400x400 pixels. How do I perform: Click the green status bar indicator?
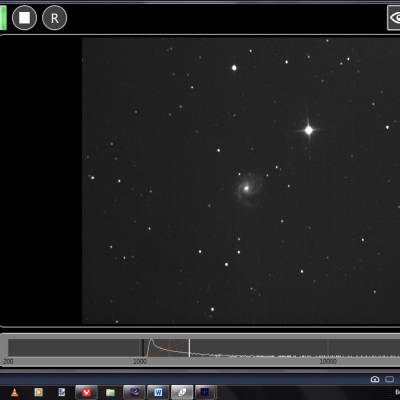click(x=3, y=18)
